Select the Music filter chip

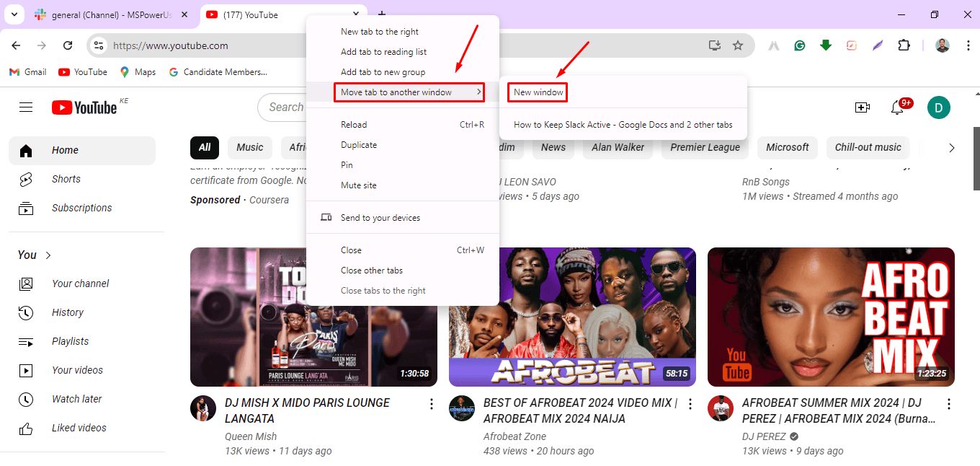click(250, 147)
